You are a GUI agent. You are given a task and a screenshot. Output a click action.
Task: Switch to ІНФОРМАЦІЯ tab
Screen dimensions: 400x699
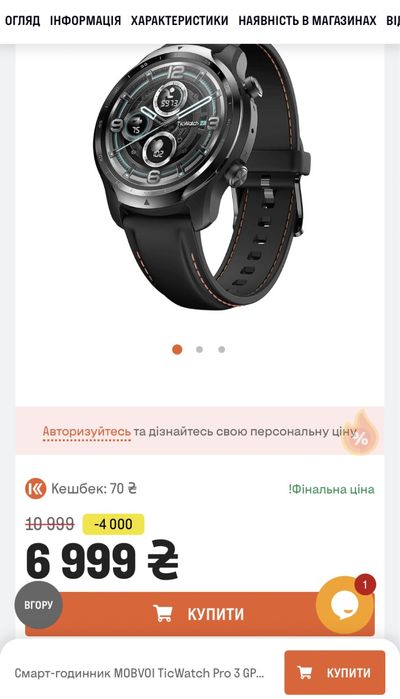point(85,21)
